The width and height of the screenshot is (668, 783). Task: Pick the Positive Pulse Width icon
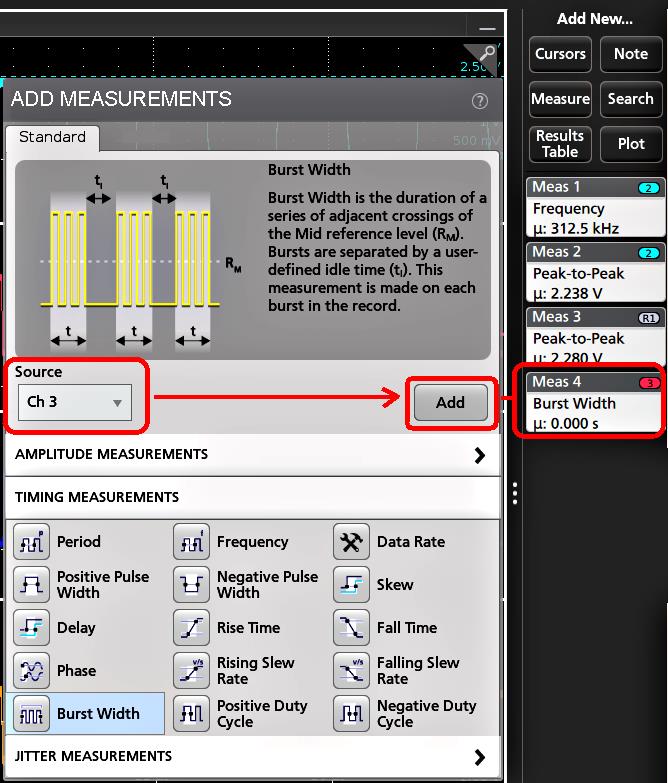[x=31, y=585]
